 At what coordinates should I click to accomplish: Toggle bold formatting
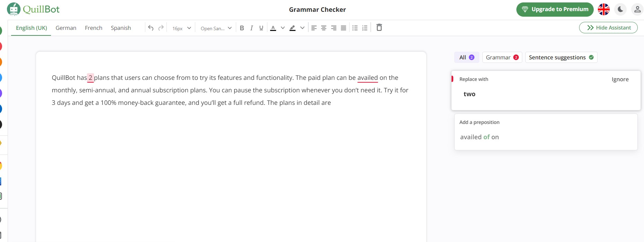click(242, 28)
